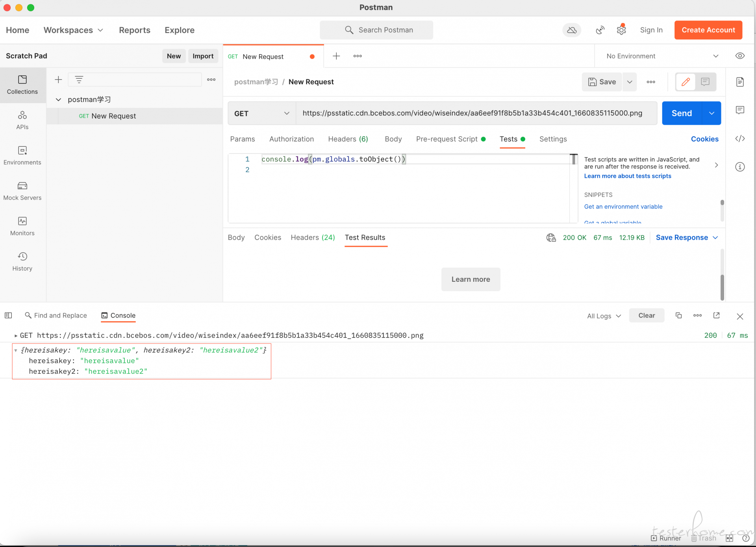Viewport: 756px width, 547px height.
Task: Open the console in a new window
Action: [x=717, y=316]
